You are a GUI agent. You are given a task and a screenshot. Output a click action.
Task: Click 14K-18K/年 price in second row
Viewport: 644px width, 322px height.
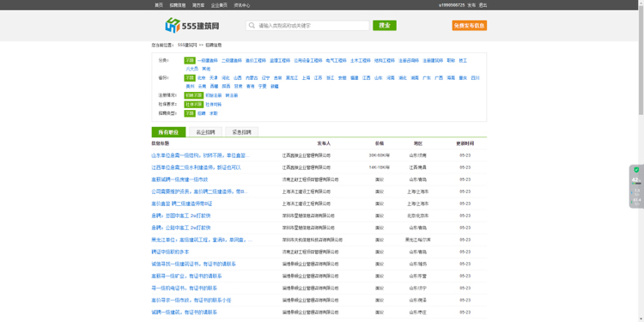tap(380, 167)
